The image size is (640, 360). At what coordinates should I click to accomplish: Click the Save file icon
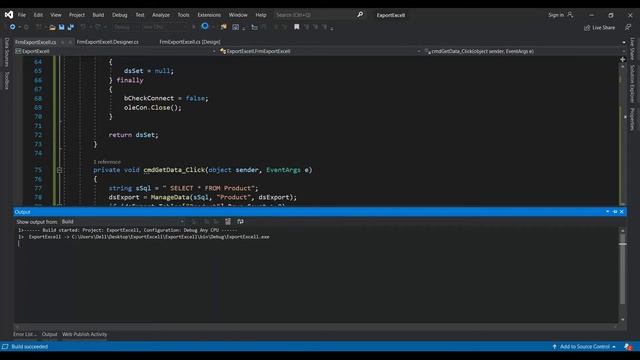pos(61,27)
